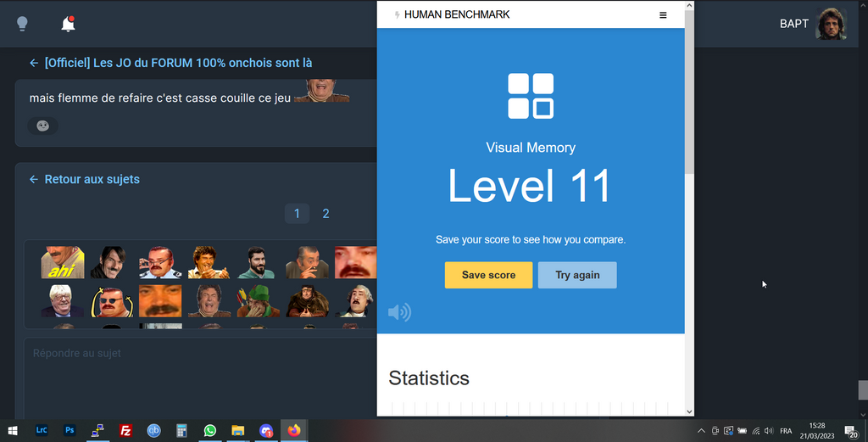Click the Human Benchmark window scrollbar thumb
Screen dimensions: 868x442
click(x=689, y=92)
